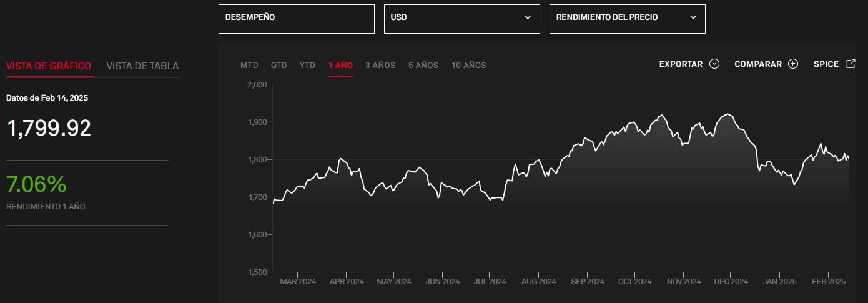Viewport: 868px width, 303px height.
Task: Click the 1,799.92 index value
Action: pyautogui.click(x=49, y=128)
